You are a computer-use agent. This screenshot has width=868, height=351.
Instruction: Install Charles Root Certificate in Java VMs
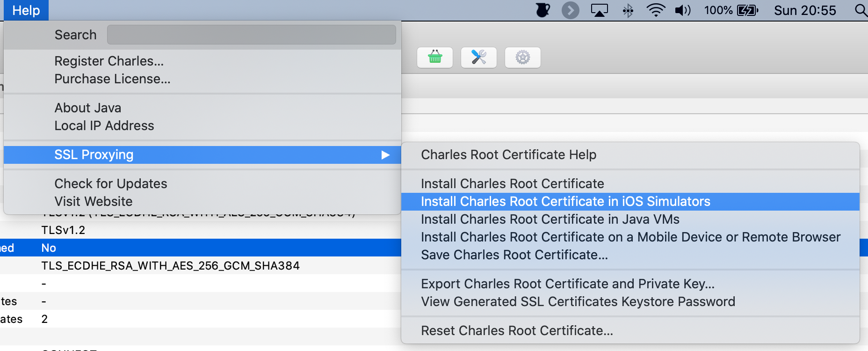point(630,219)
